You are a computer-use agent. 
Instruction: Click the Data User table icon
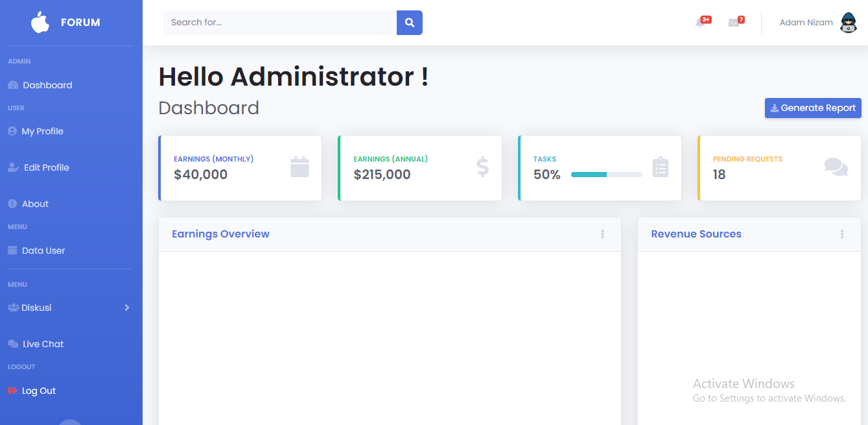[x=12, y=250]
